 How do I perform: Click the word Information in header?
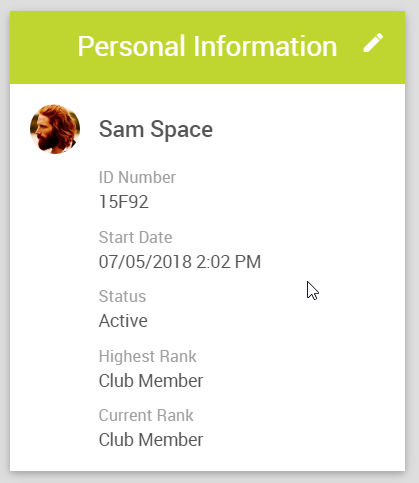[x=265, y=46]
